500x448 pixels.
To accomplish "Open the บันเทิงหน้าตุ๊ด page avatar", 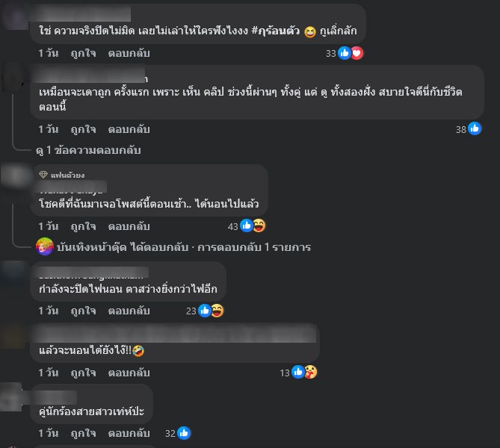I will click(45, 246).
